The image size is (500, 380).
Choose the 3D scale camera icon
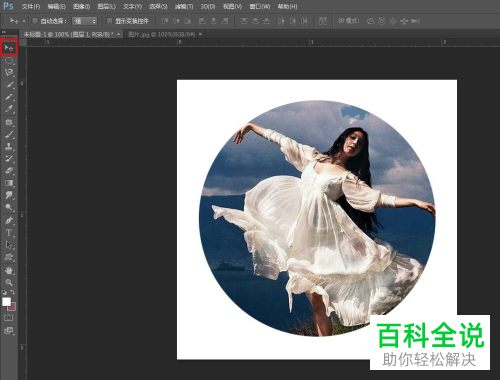click(415, 21)
